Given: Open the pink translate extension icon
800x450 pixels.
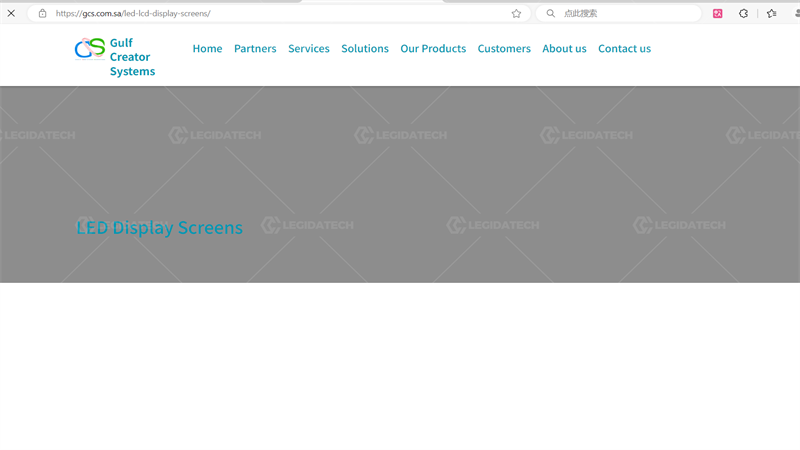Looking at the screenshot, I should [717, 14].
